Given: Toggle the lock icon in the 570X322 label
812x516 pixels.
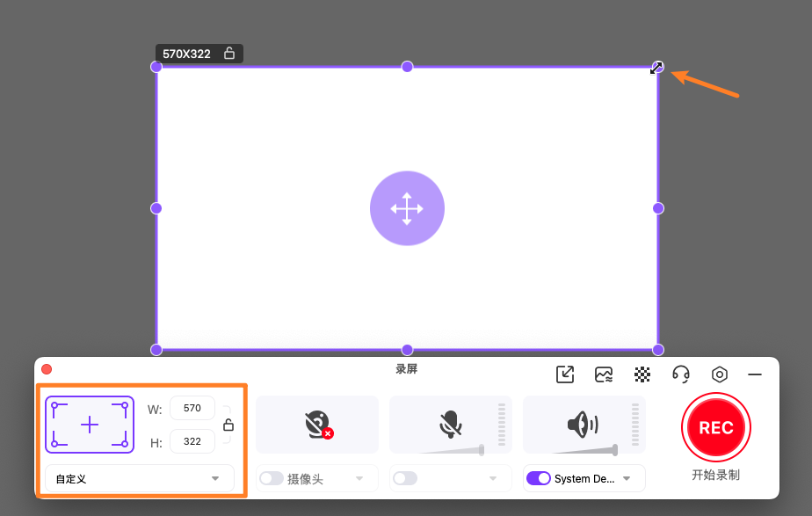Looking at the screenshot, I should coord(229,53).
